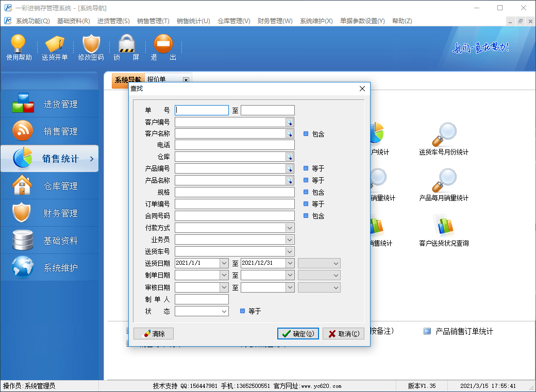Click the 退出 exit icon
The height and width of the screenshot is (392, 536).
point(163,47)
